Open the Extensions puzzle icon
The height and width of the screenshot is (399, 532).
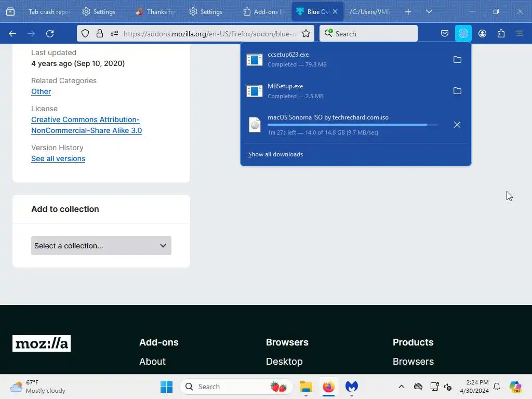501,33
